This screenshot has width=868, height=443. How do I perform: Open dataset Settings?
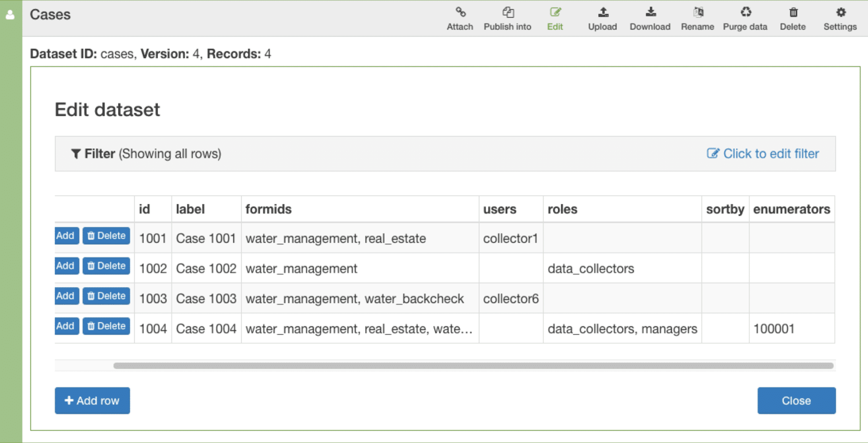(x=839, y=18)
